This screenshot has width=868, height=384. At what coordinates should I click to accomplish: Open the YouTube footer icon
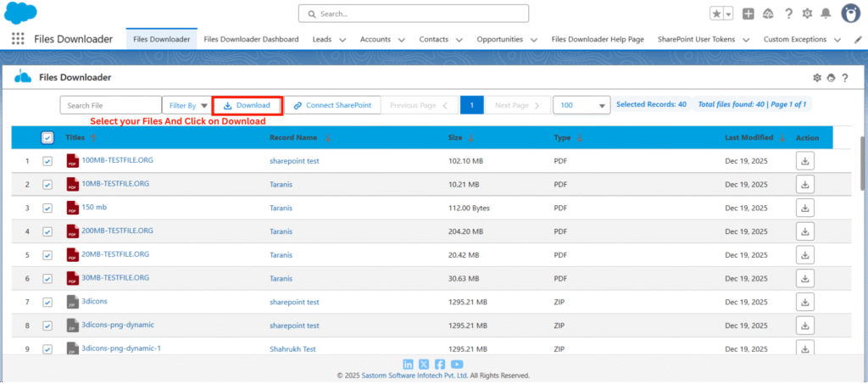point(457,365)
